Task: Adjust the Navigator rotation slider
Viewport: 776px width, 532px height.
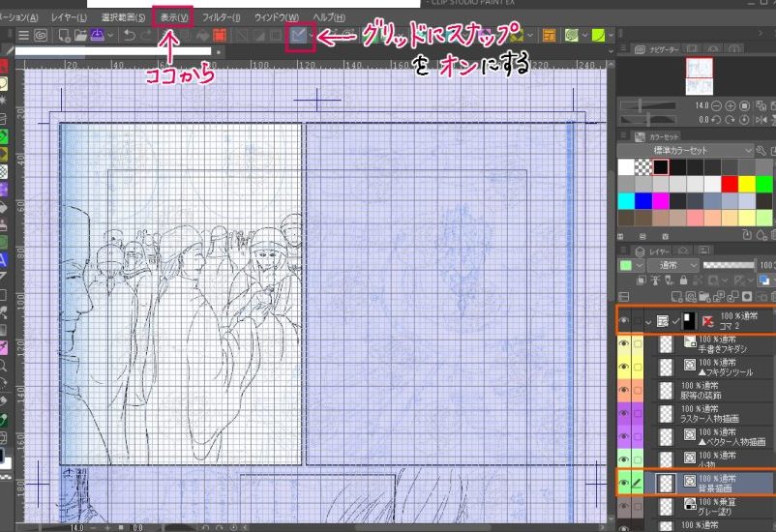Action: click(x=648, y=120)
